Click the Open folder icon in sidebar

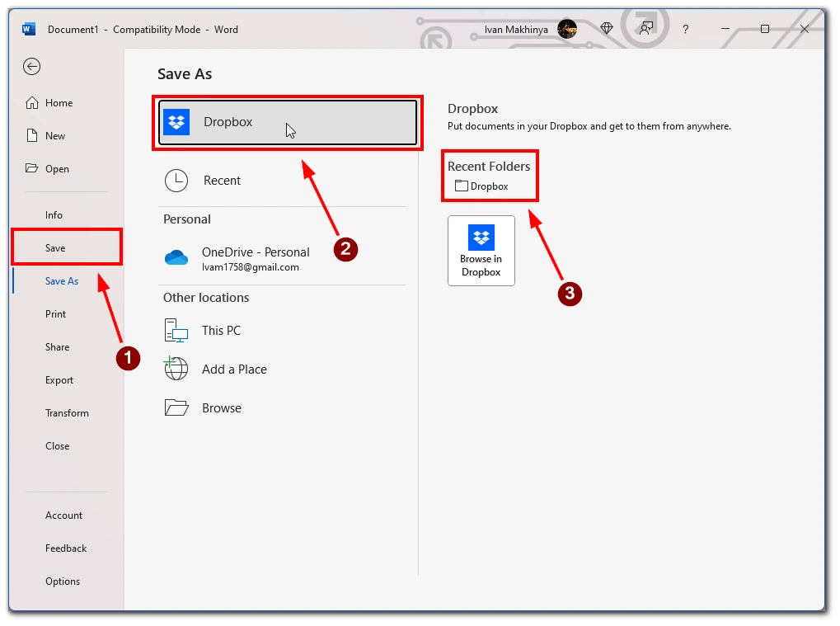tap(32, 168)
